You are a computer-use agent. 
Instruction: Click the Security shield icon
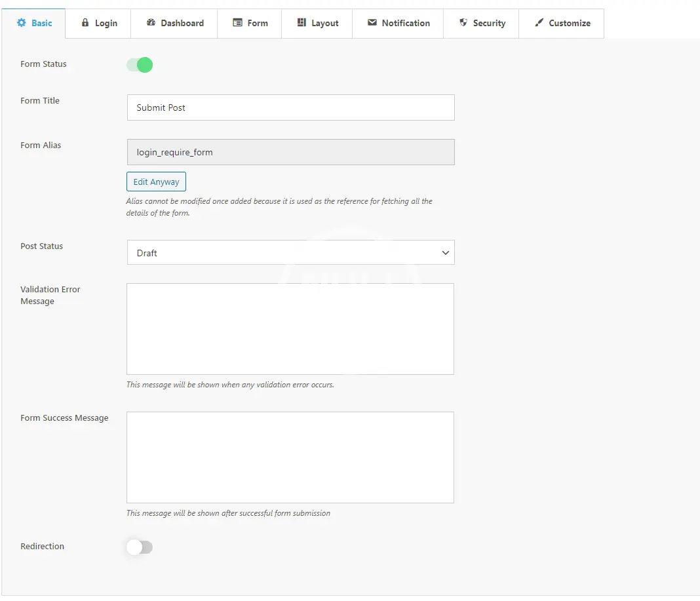coord(463,23)
